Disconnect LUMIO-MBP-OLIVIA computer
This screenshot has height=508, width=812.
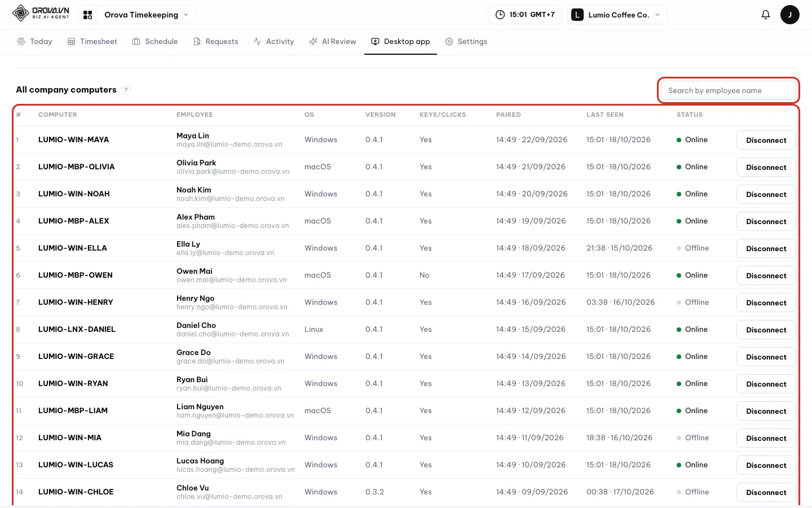(766, 167)
